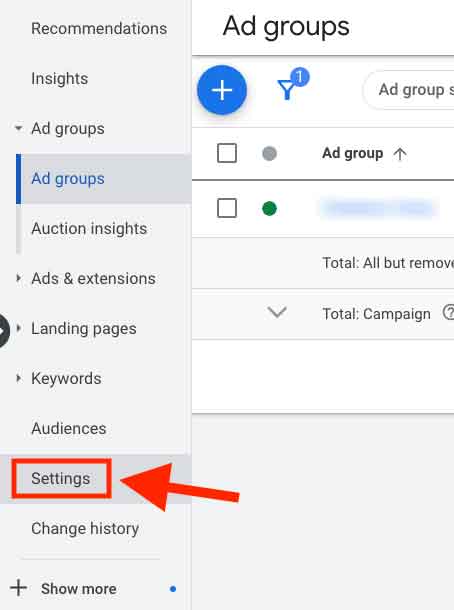Click the green enabled status dot

[269, 209]
